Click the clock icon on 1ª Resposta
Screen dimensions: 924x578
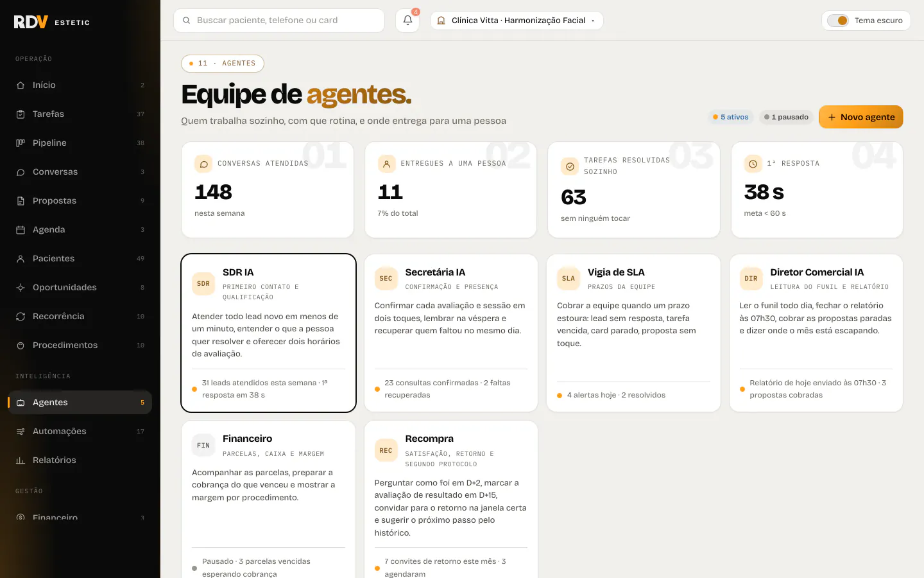click(x=753, y=164)
